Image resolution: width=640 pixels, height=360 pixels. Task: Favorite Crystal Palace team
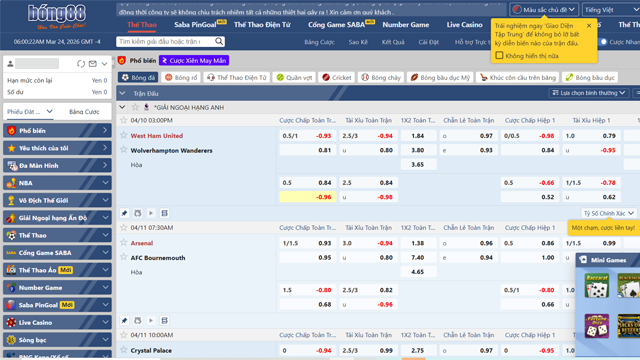(x=124, y=350)
